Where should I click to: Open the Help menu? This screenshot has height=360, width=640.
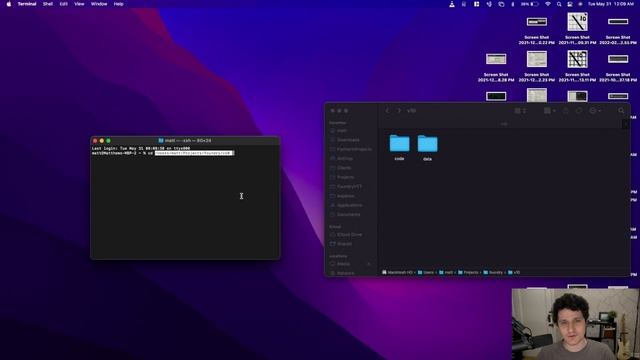[x=118, y=4]
